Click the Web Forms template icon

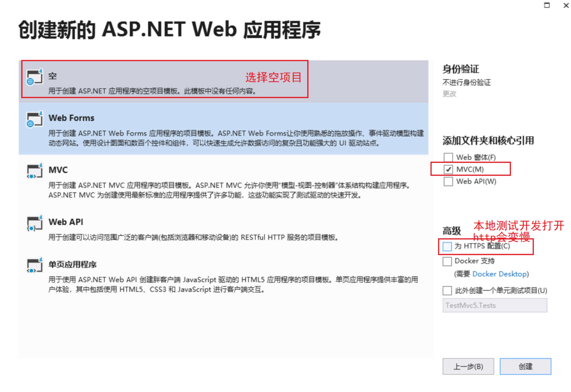[35, 119]
